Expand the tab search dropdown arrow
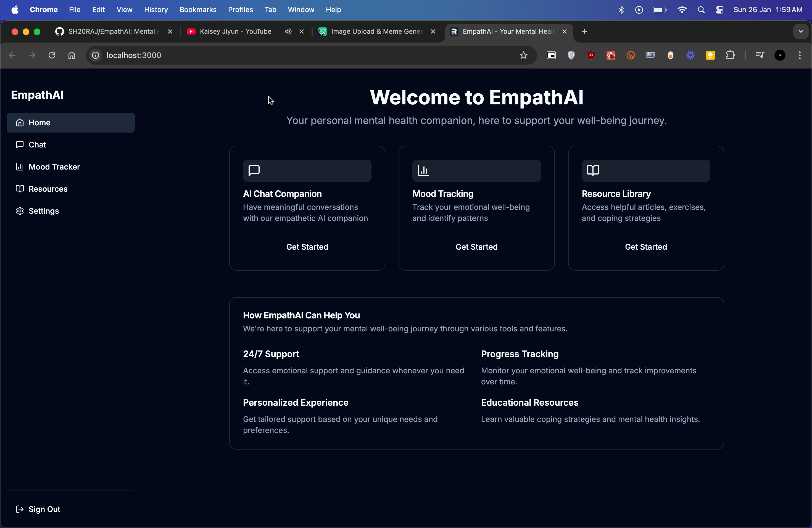The image size is (812, 528). (x=801, y=31)
